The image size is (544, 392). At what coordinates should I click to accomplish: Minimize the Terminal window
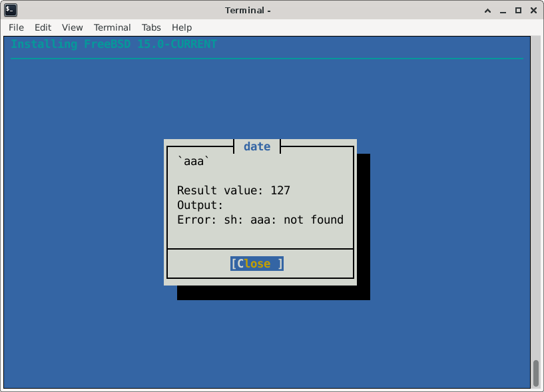(504, 10)
